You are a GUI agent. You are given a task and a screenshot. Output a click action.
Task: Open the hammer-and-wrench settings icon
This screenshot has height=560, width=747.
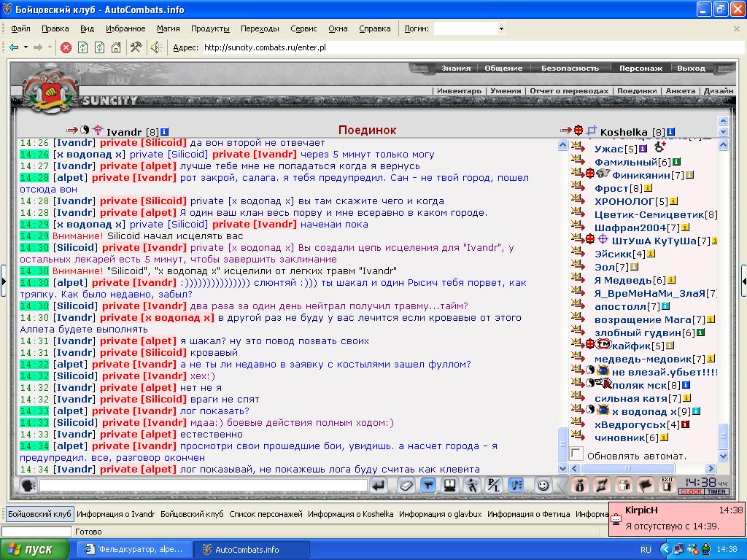tap(136, 47)
